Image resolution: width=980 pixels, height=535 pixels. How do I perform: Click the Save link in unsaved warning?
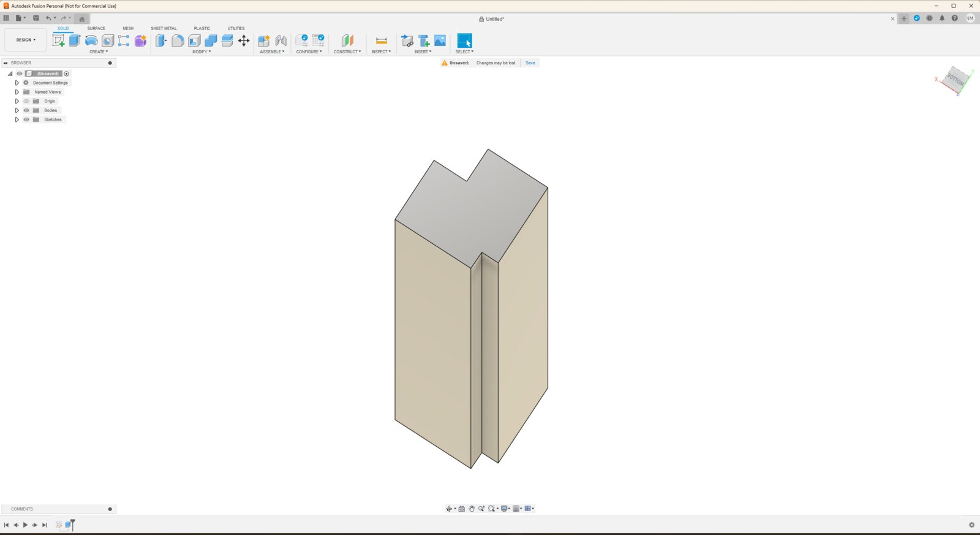point(530,63)
